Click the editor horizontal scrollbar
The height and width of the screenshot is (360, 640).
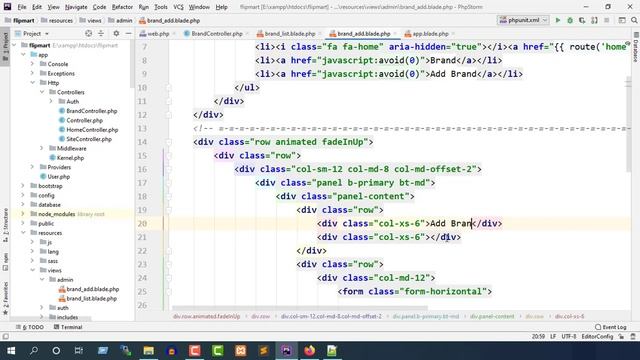click(300, 308)
